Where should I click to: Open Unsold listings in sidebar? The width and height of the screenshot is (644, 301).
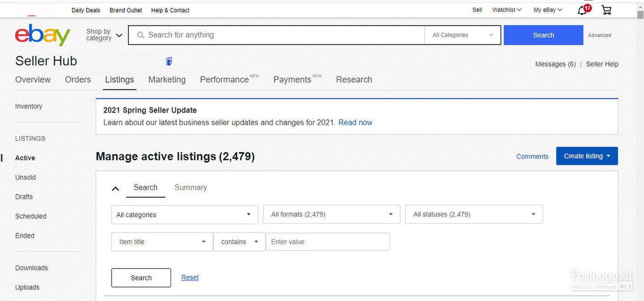coord(25,177)
